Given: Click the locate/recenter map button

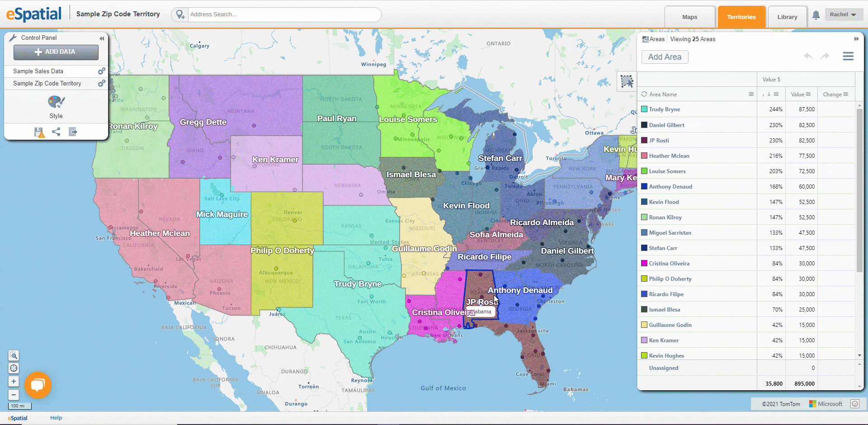Looking at the screenshot, I should (x=14, y=368).
